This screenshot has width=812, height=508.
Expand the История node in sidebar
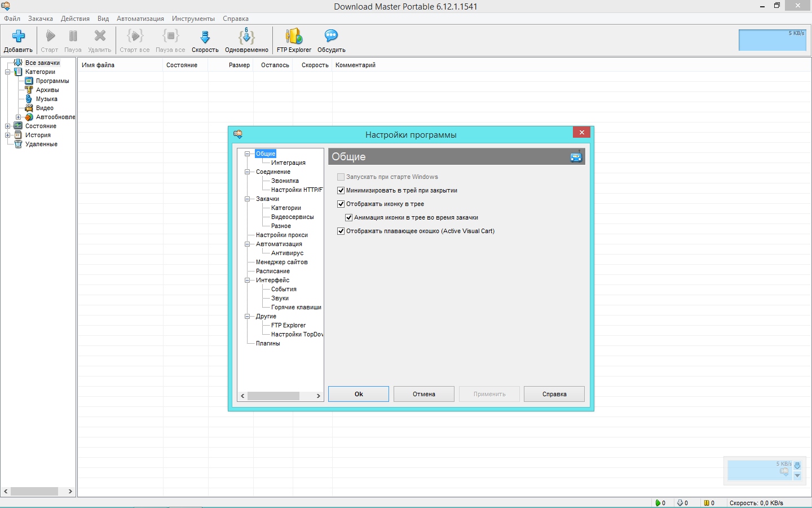[x=8, y=135]
